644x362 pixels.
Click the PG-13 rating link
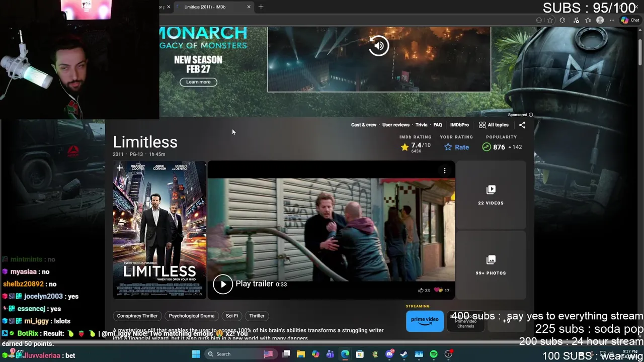[x=136, y=154]
